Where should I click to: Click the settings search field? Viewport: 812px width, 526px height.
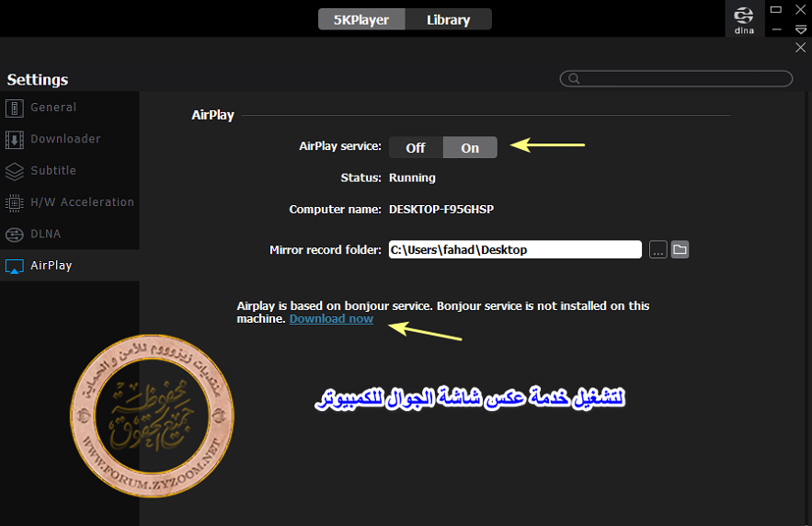pos(676,78)
